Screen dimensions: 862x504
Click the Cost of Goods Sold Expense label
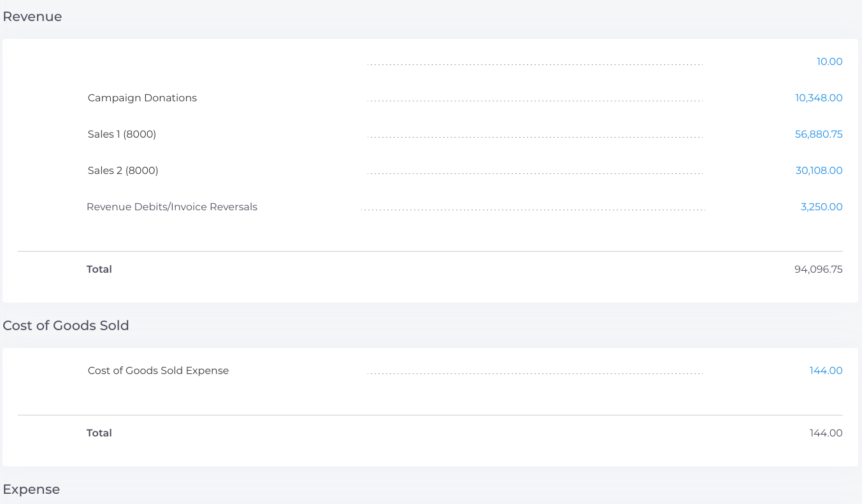158,371
